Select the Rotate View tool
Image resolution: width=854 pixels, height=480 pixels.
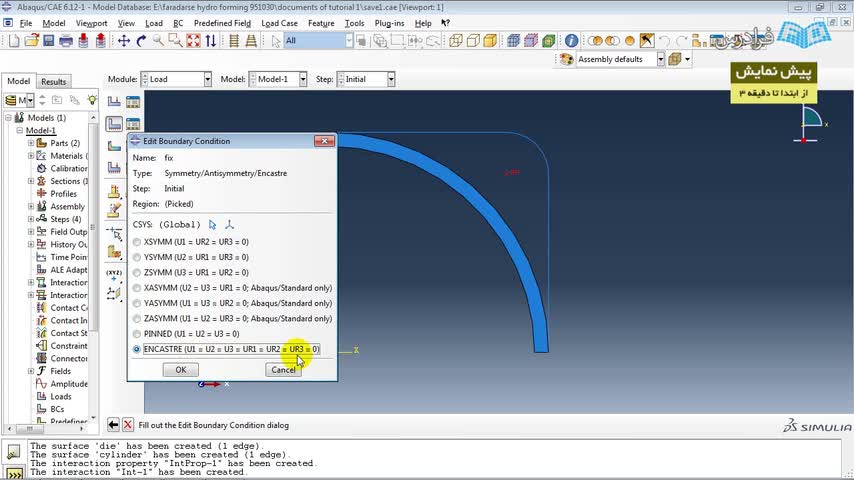coord(141,41)
